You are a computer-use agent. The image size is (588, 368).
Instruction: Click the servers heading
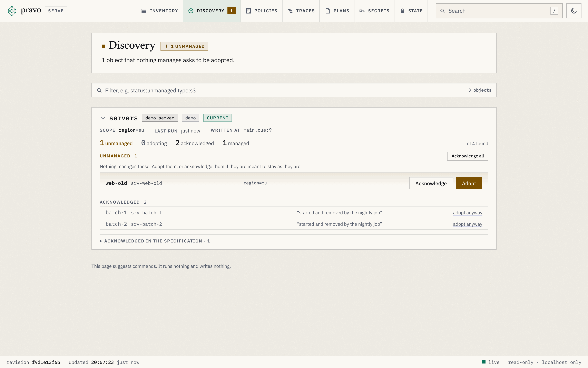coord(124,118)
